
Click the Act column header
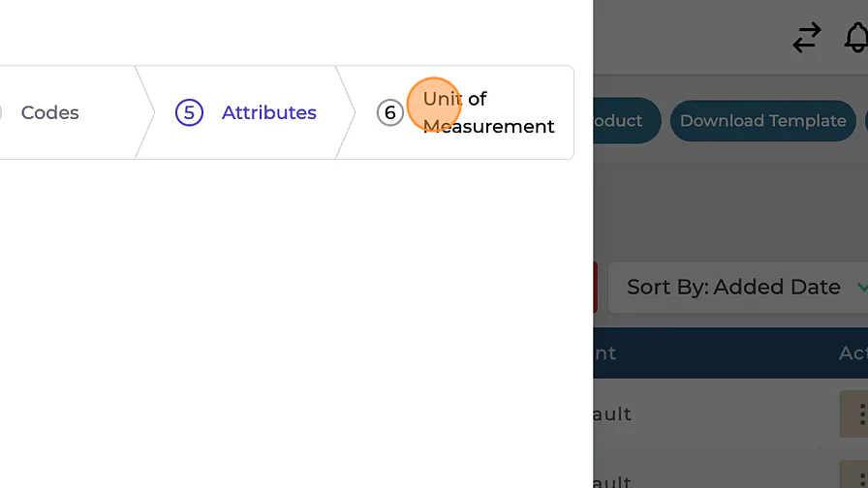(x=852, y=353)
